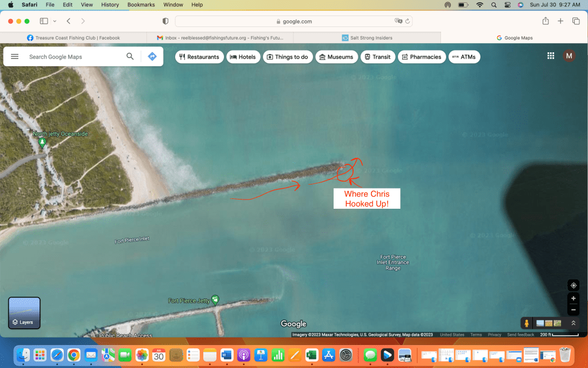Select the Street View pegman

527,324
